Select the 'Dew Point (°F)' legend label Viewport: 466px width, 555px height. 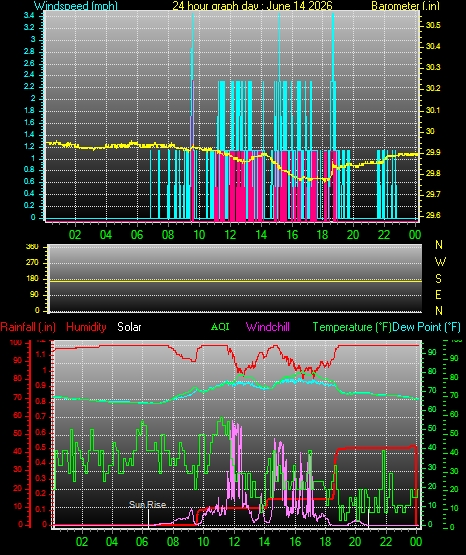point(427,327)
